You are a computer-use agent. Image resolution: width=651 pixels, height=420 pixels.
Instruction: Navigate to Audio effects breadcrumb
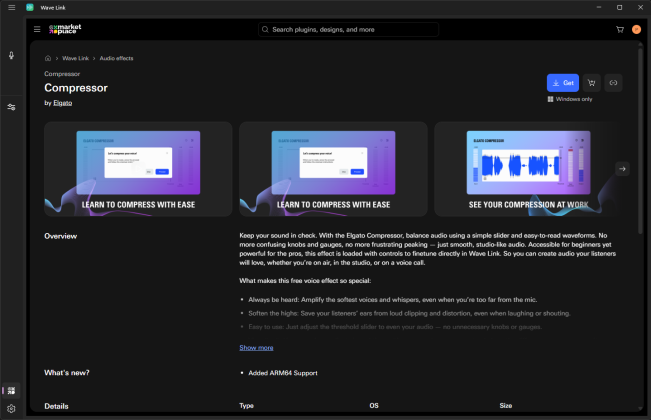pyautogui.click(x=116, y=58)
